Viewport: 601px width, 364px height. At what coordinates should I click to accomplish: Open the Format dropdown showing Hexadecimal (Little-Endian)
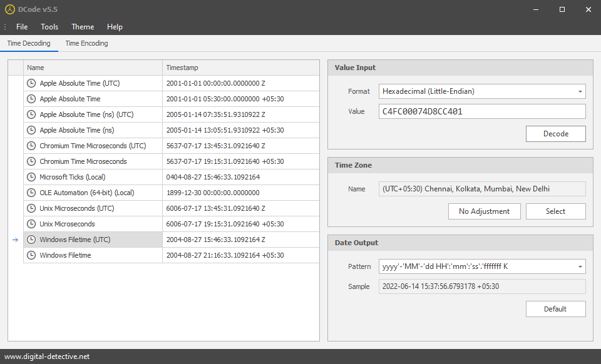(481, 91)
